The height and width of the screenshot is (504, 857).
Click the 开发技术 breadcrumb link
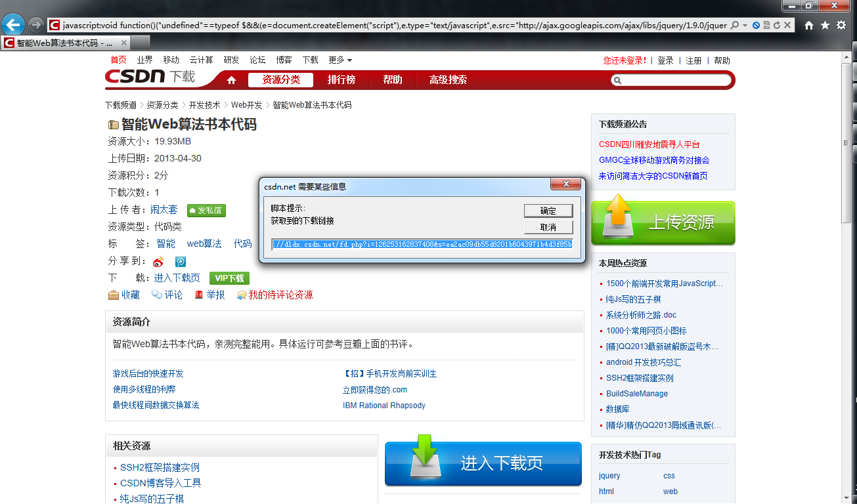[x=205, y=105]
